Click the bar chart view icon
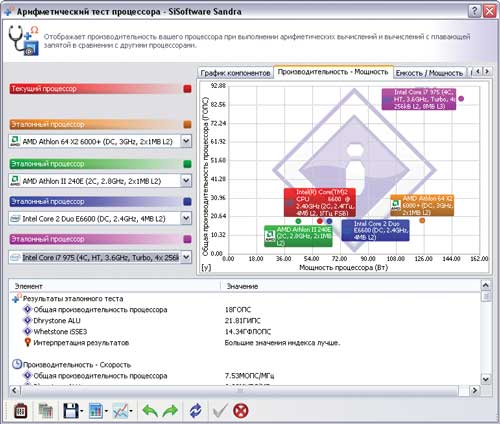Viewport: 500px width, 424px height. pyautogui.click(x=96, y=411)
